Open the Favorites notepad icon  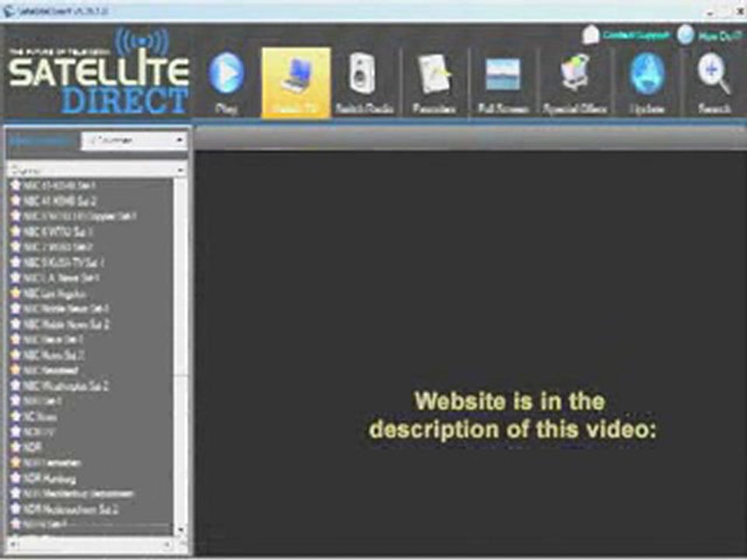pos(434,74)
